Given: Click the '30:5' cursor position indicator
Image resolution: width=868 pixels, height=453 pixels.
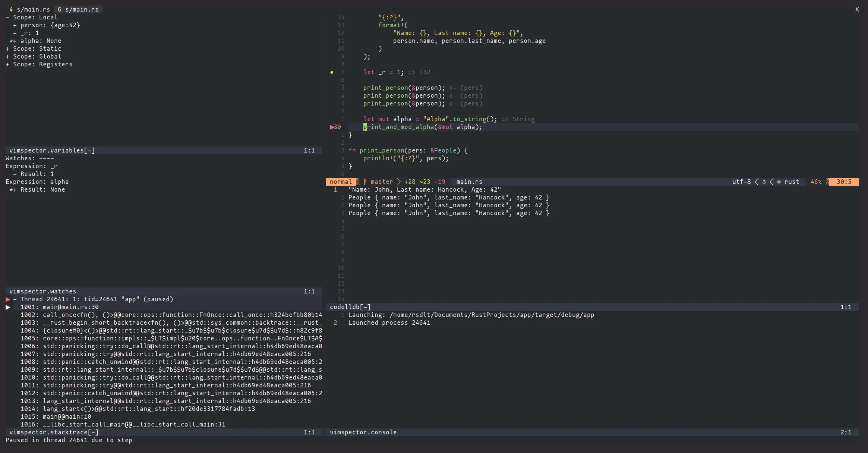Looking at the screenshot, I should [844, 182].
